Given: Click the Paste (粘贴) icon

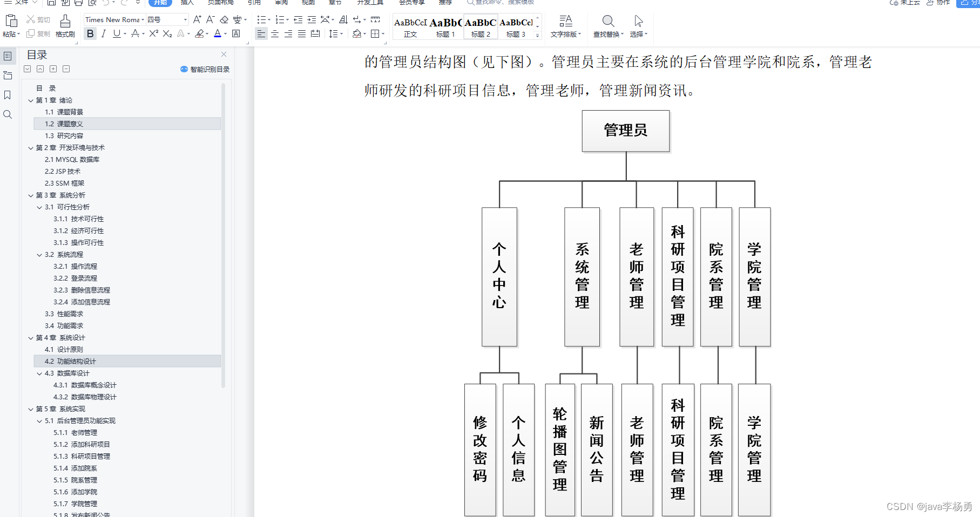Looking at the screenshot, I should click(11, 22).
